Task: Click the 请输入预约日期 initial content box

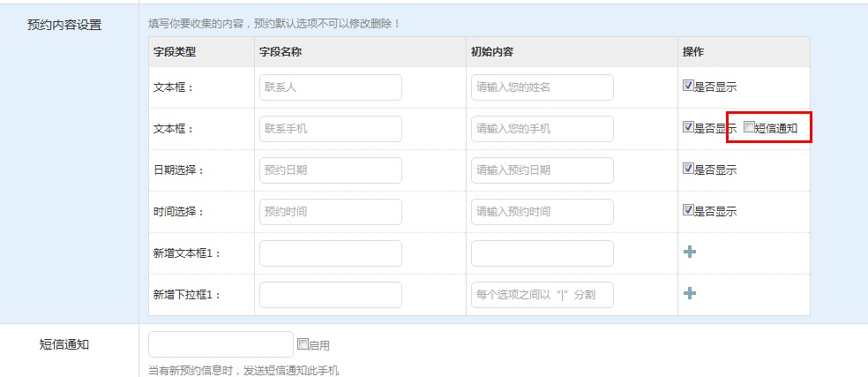Action: tap(542, 170)
